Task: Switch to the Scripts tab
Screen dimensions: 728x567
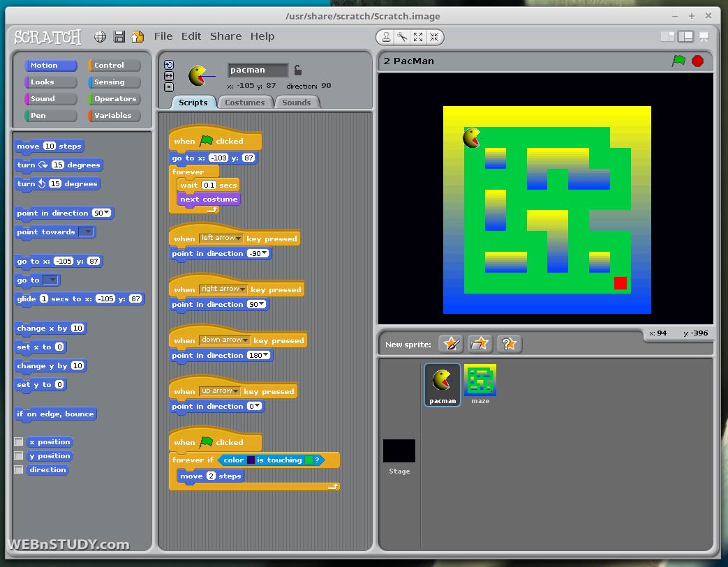Action: [193, 103]
